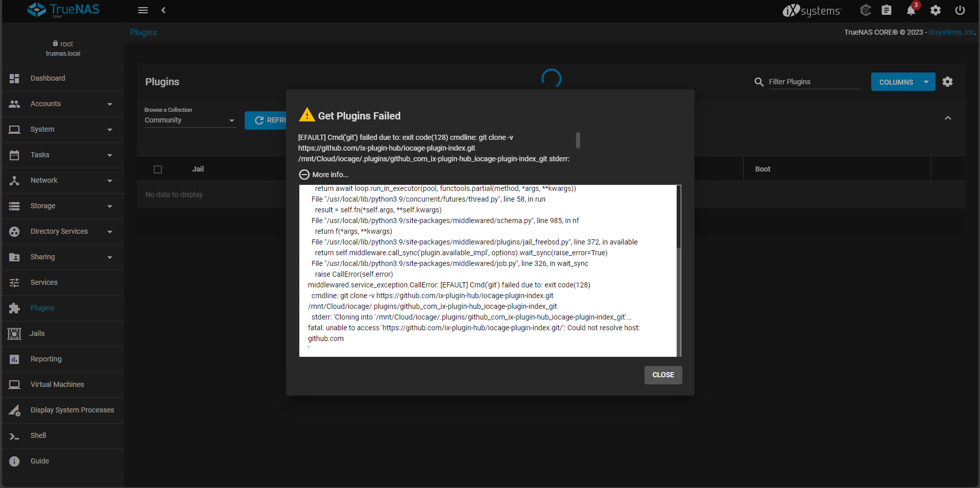The width and height of the screenshot is (980, 488).
Task: Open the Community collection dropdown
Action: [190, 120]
